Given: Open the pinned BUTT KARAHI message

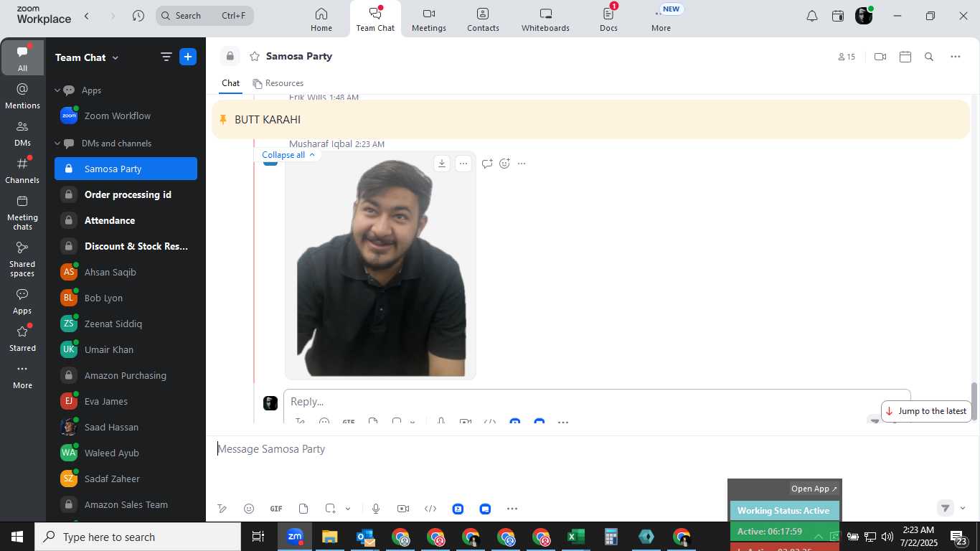Looking at the screenshot, I should 590,120.
